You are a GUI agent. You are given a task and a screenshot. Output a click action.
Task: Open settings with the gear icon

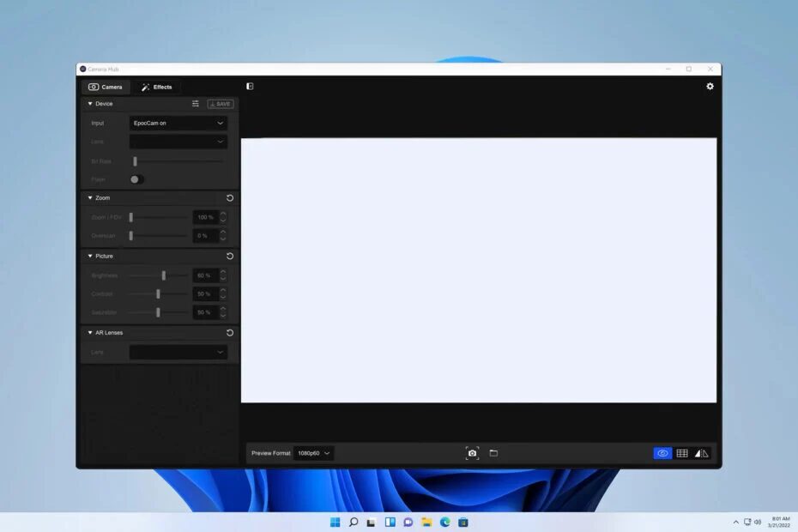[710, 87]
